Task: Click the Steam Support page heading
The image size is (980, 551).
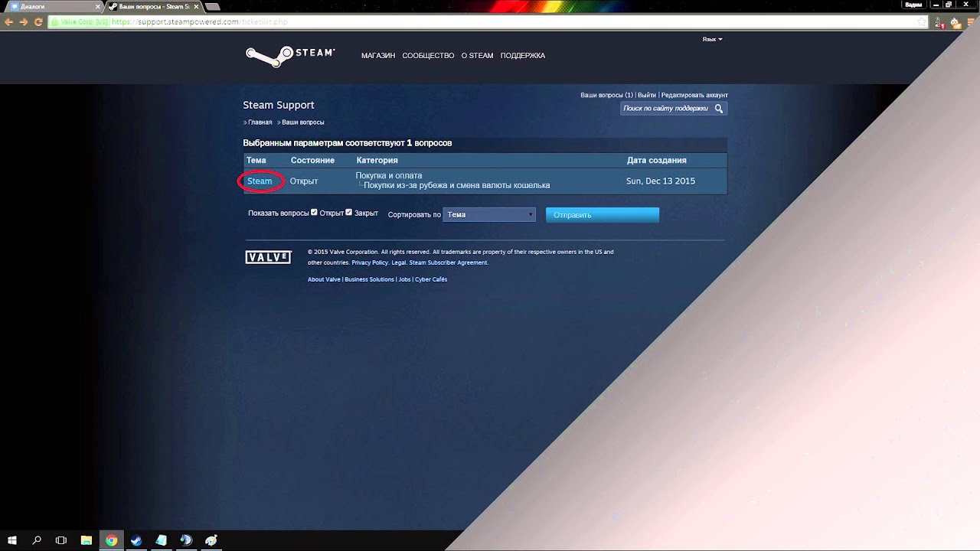Action: [279, 106]
